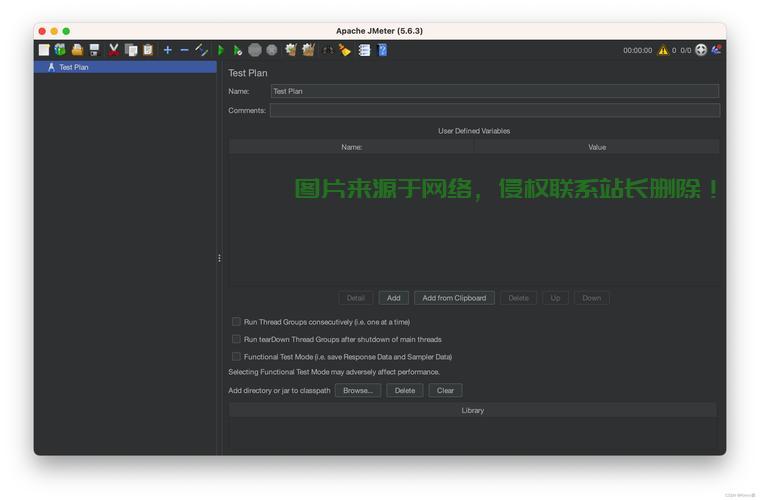The width and height of the screenshot is (760, 500).
Task: Click the New test plan icon
Action: (44, 50)
